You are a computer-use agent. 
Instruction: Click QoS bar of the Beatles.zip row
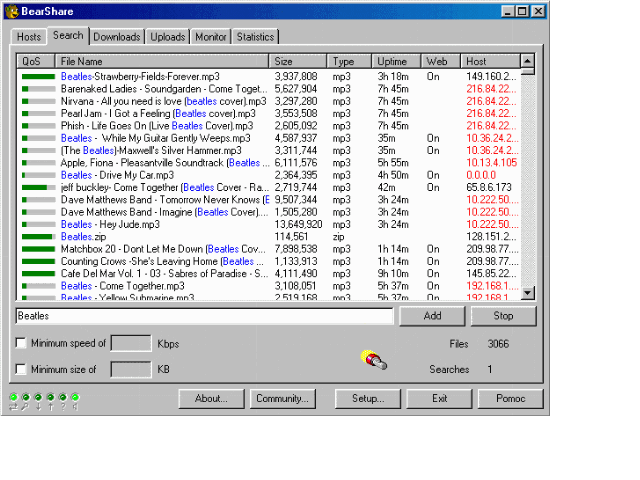pos(38,237)
